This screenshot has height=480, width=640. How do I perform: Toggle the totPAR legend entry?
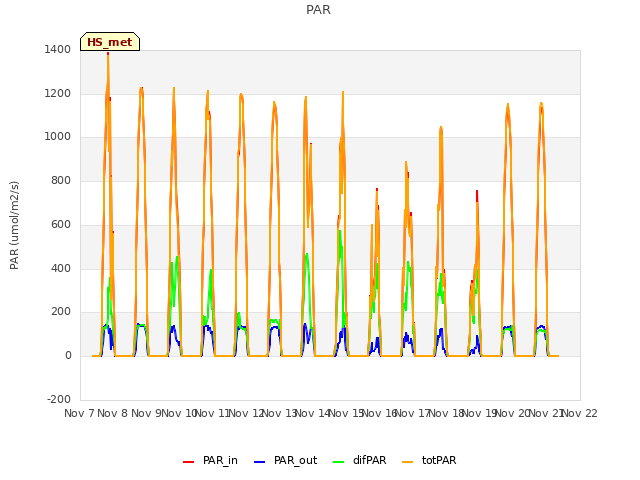pyautogui.click(x=429, y=460)
